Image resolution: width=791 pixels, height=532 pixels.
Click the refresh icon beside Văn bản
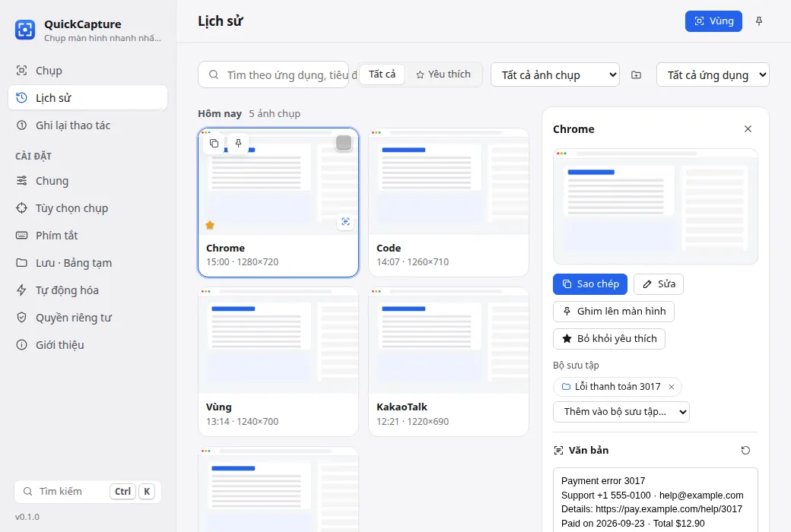pyautogui.click(x=745, y=451)
